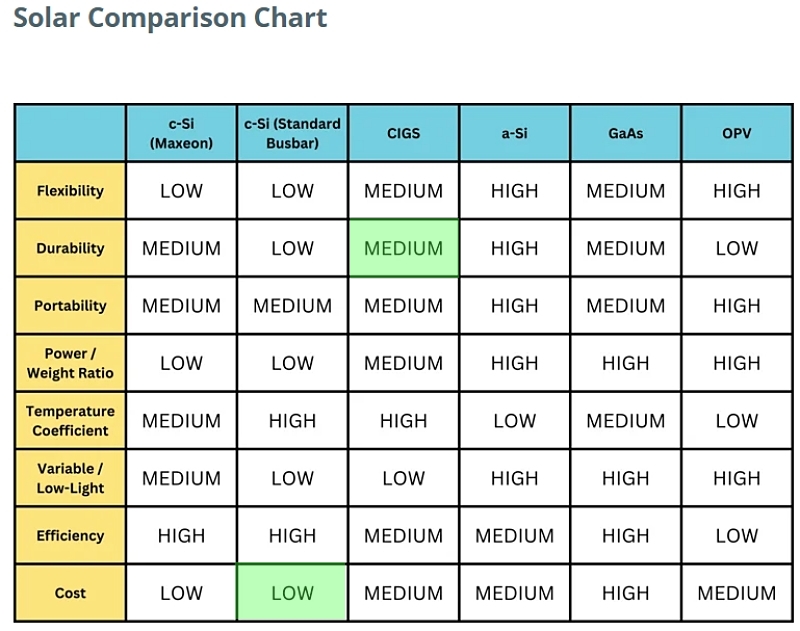Click the GaAs Cost HIGH cell
This screenshot has width=800, height=631.
click(x=625, y=593)
